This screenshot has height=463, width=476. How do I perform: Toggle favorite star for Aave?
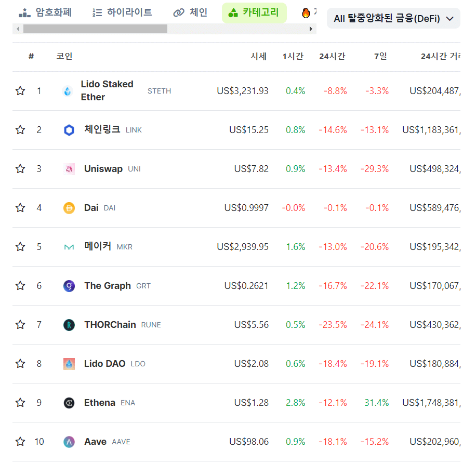pos(20,442)
